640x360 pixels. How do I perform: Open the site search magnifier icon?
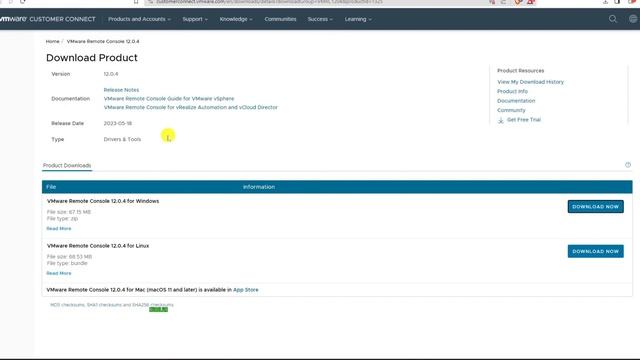tap(613, 19)
